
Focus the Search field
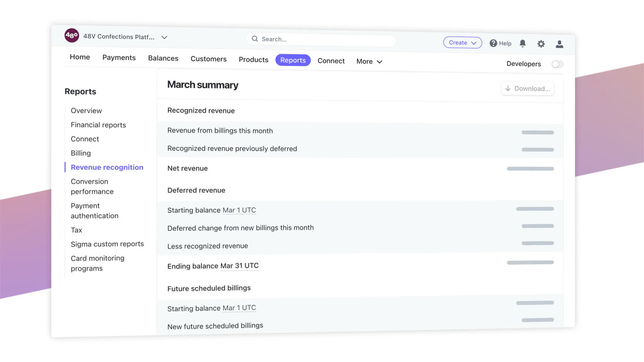321,40
